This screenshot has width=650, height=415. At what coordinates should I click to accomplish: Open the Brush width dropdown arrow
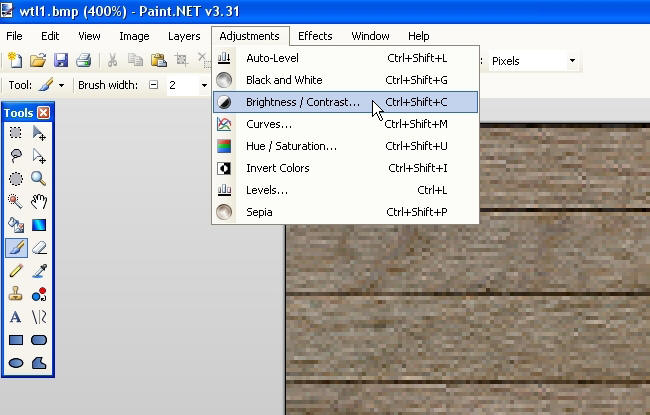[x=204, y=85]
